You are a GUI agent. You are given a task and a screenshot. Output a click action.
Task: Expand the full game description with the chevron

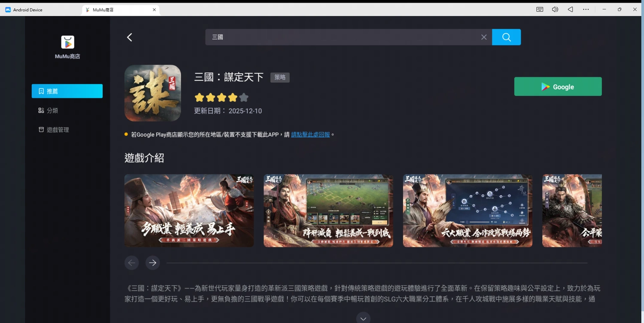pos(363,318)
